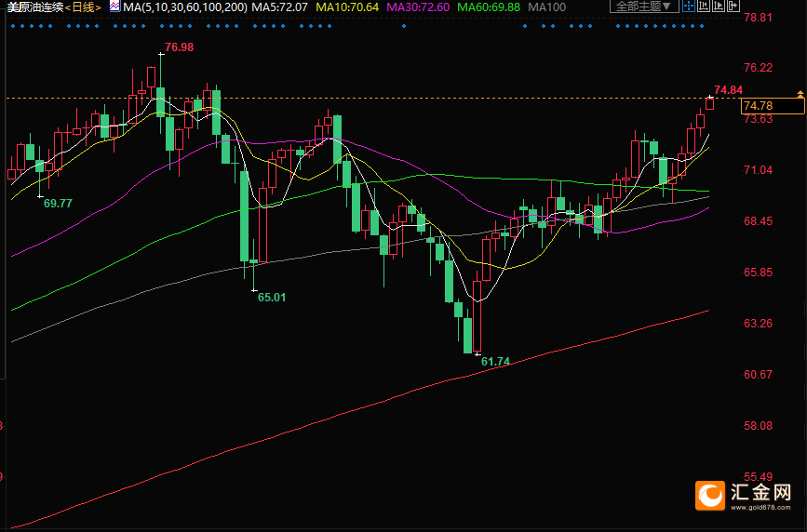The width and height of the screenshot is (807, 532).
Task: Click the orange price alert arrow icon
Action: coord(800,95)
